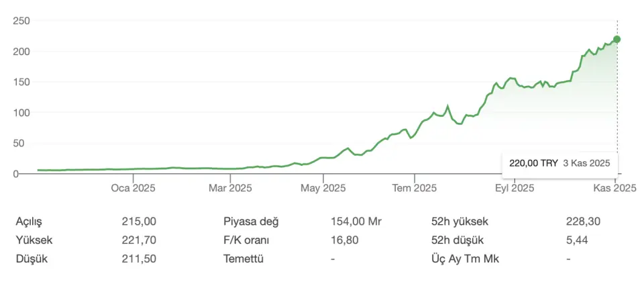This screenshot has height=284, width=644.
Task: Click the Üç Ay Tm Mk label
Action: point(466,258)
